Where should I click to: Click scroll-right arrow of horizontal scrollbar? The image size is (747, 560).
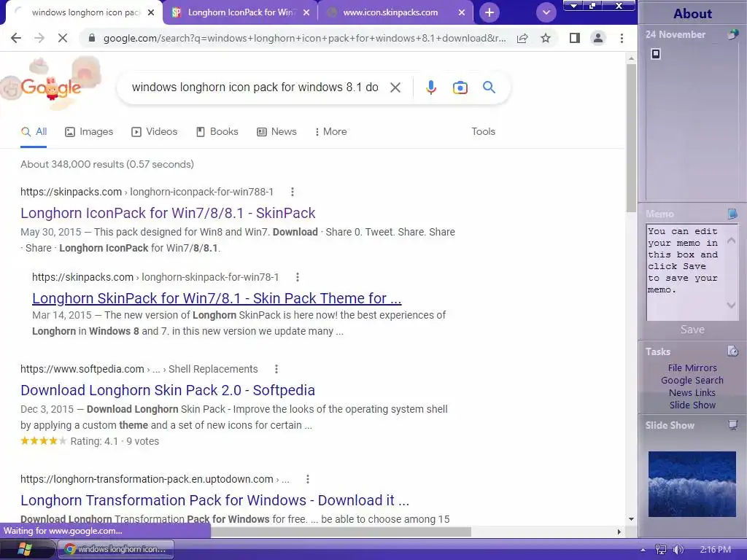pos(619,532)
